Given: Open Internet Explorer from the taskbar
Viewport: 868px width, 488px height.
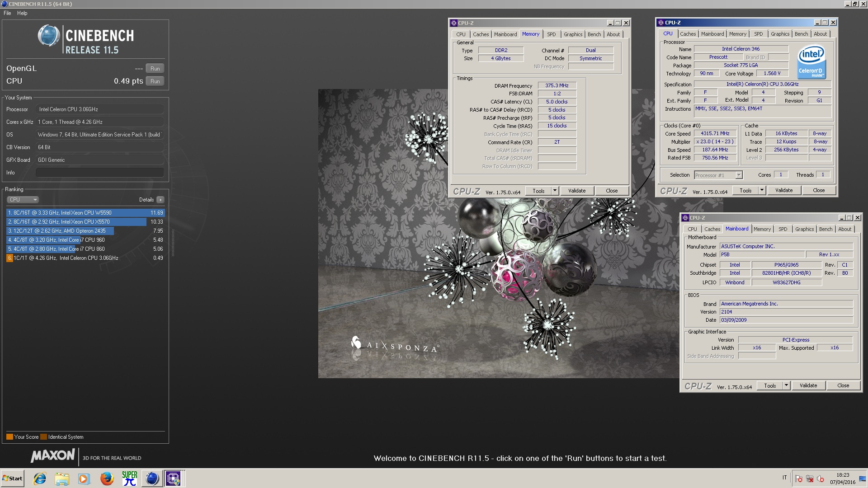Looking at the screenshot, I should [40, 479].
